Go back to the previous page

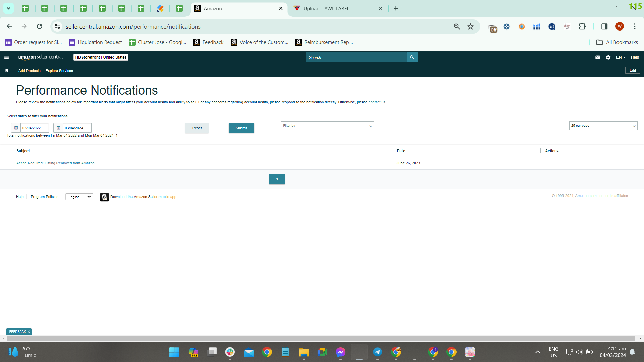point(9,26)
